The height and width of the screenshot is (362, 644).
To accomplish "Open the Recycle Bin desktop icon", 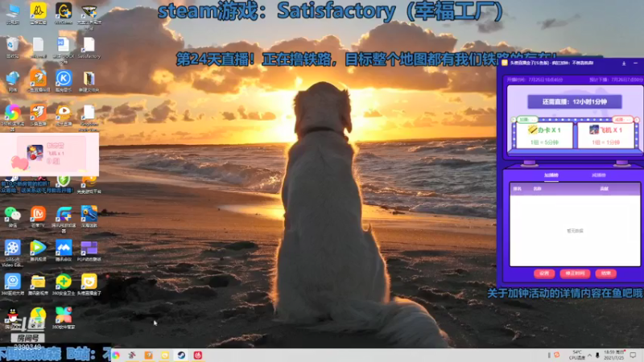I will coord(13,47).
